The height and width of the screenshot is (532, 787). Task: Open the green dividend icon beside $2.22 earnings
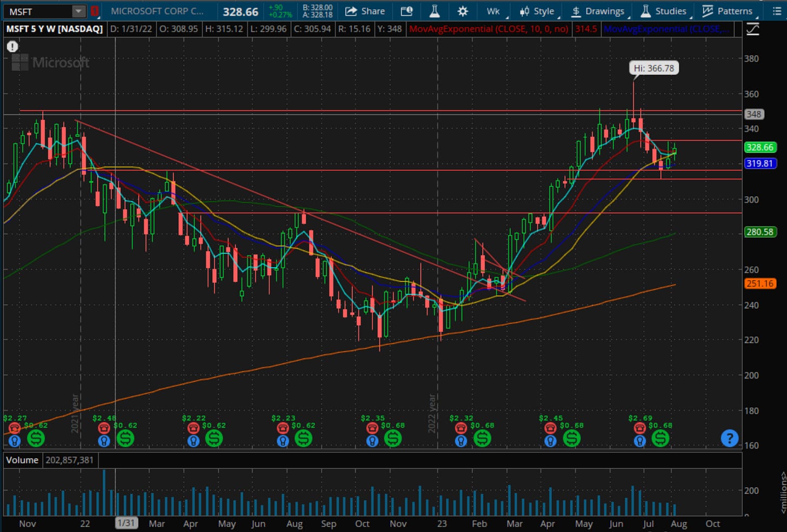(x=214, y=438)
